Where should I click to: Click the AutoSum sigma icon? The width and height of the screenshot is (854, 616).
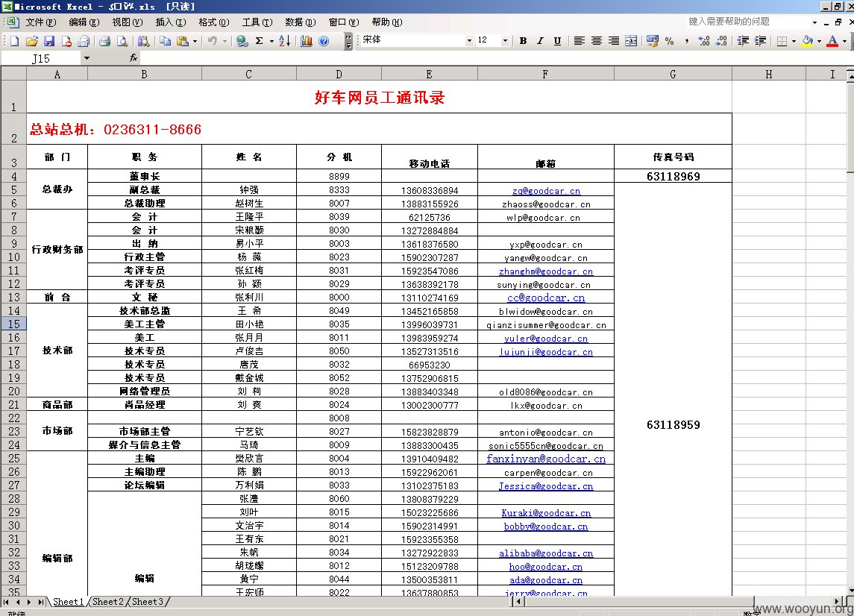(x=260, y=41)
